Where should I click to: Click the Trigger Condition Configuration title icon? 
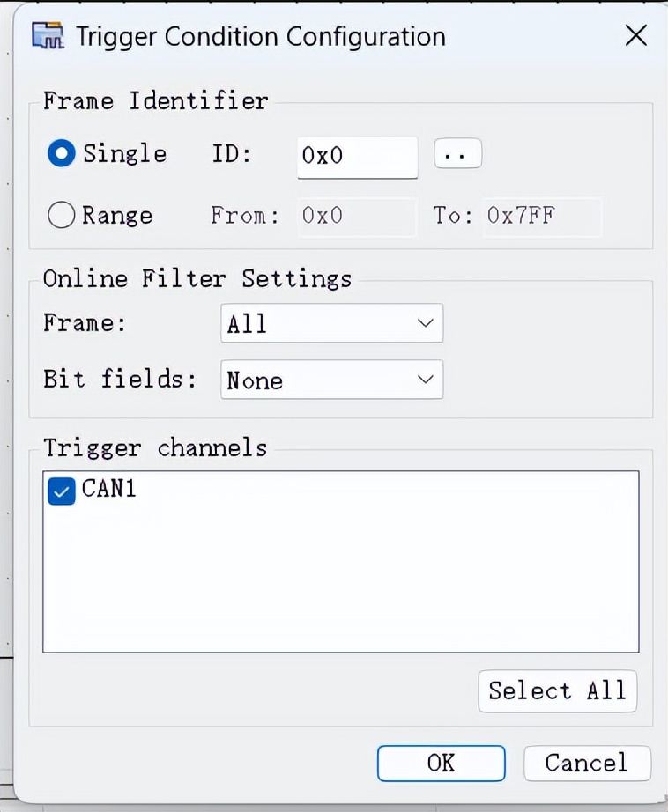pos(48,37)
